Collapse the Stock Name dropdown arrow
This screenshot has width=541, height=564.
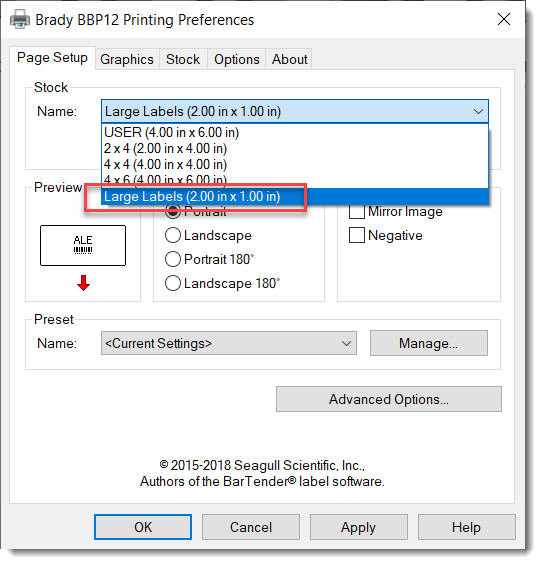click(x=478, y=112)
